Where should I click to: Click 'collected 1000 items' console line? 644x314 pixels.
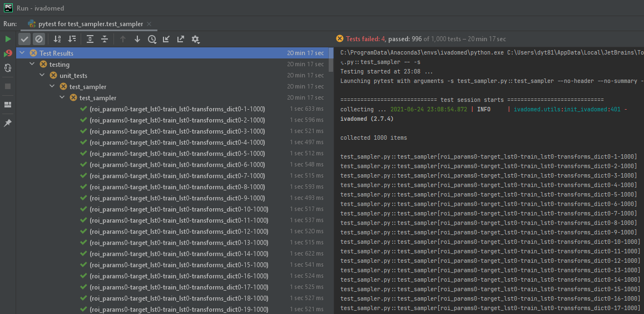[374, 138]
